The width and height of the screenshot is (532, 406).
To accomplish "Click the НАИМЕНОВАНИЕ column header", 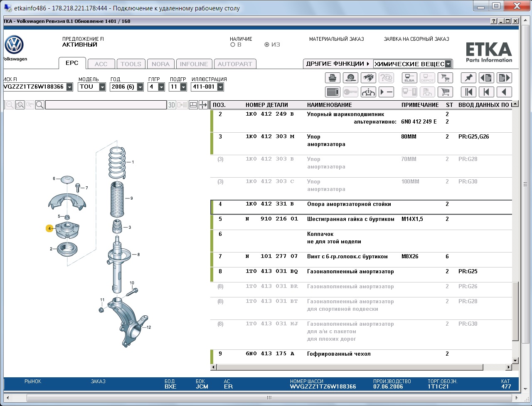I will tap(330, 105).
